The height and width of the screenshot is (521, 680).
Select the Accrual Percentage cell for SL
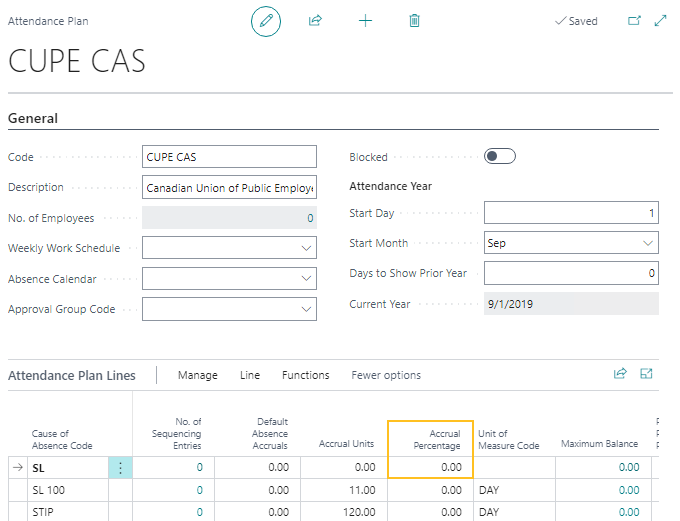pos(430,467)
